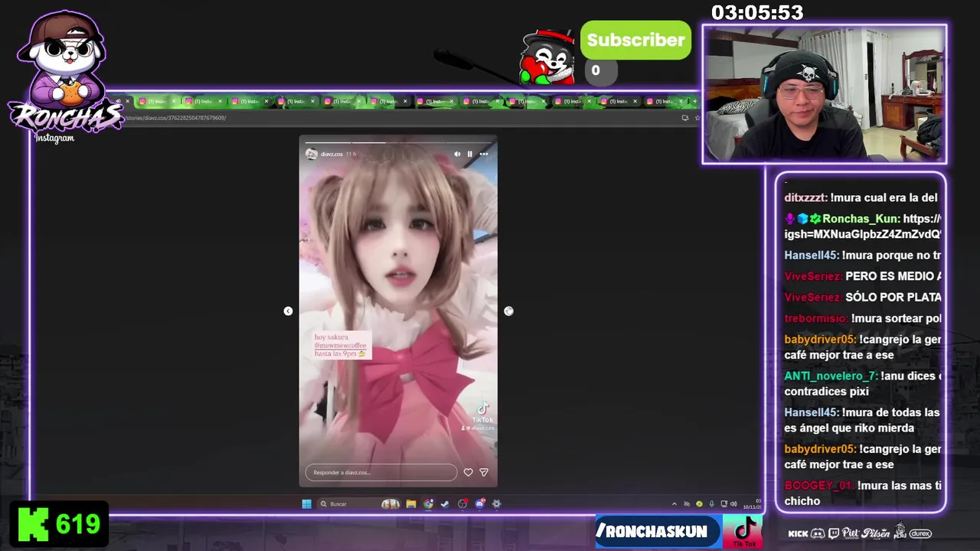Open the taskbar app with the red badge before Discord
980x551 pixels.
coord(462,504)
